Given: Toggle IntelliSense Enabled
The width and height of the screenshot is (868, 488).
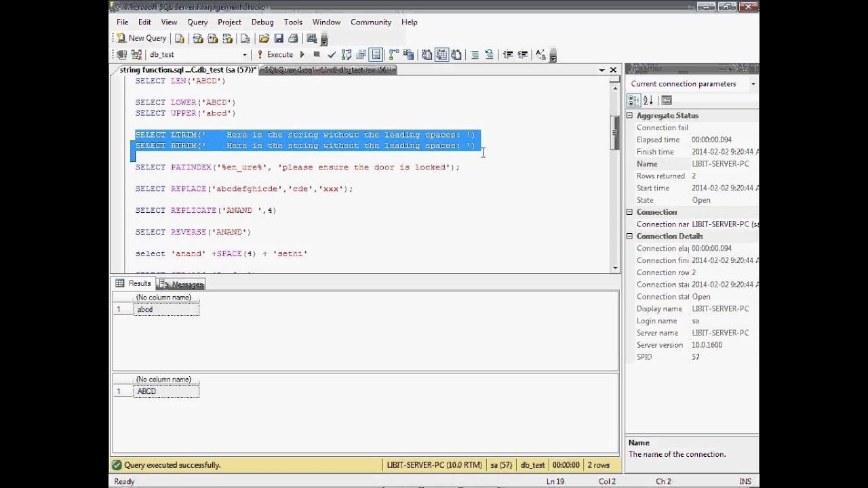Looking at the screenshot, I should pos(376,55).
